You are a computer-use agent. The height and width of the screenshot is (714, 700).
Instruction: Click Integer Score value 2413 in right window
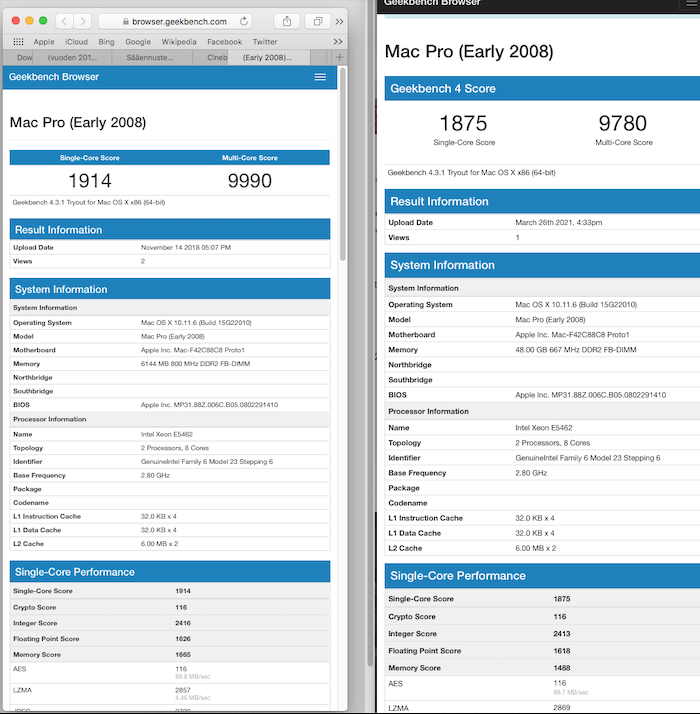tap(562, 634)
